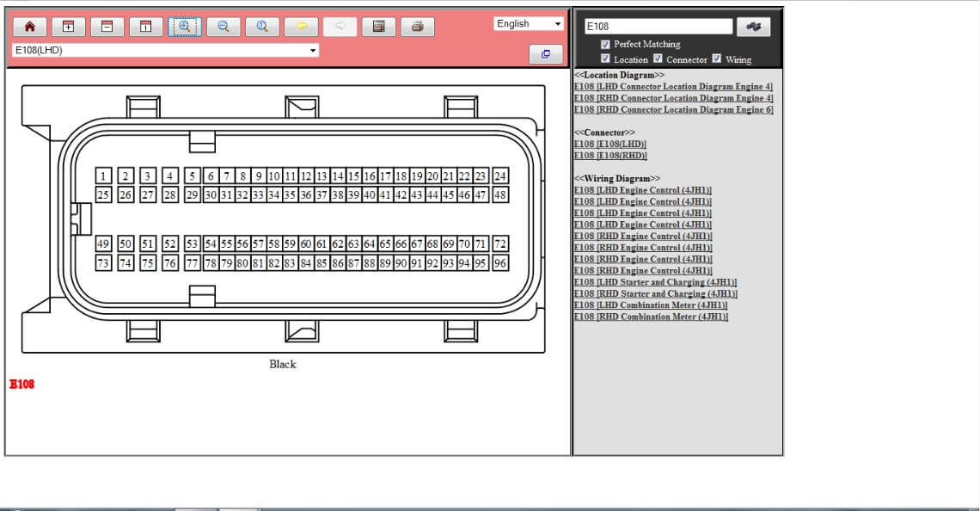Click the minus box collapse icon
980x511 pixels.
[x=107, y=27]
